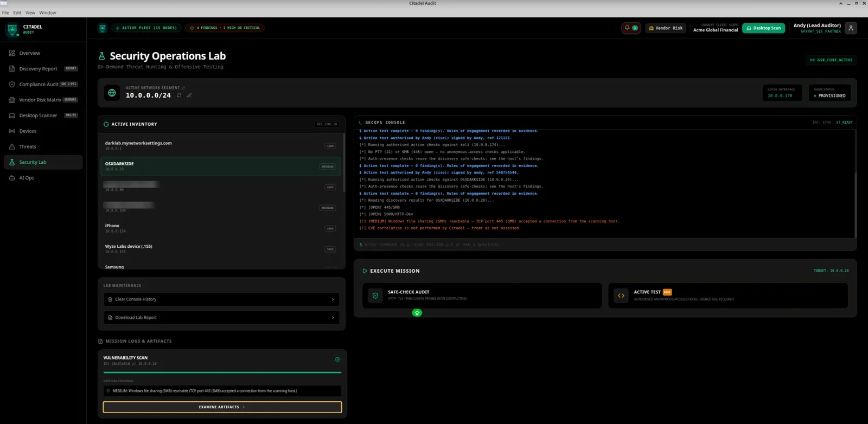
Task: Click the Execute Mission play icon
Action: point(365,271)
